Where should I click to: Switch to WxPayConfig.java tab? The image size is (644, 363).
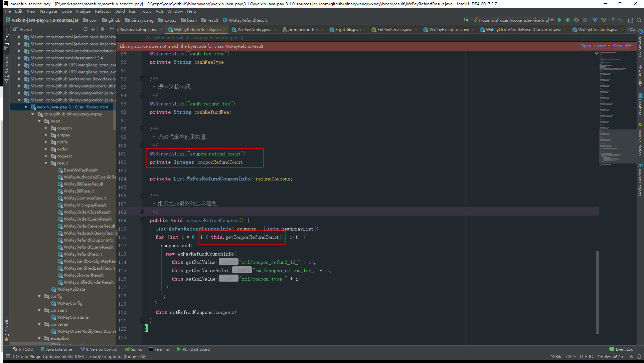254,30
